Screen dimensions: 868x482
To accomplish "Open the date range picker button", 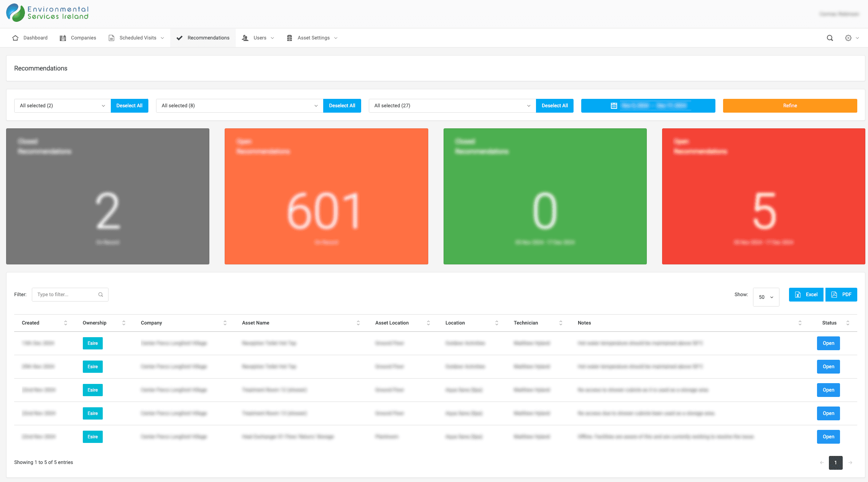I will [x=648, y=106].
